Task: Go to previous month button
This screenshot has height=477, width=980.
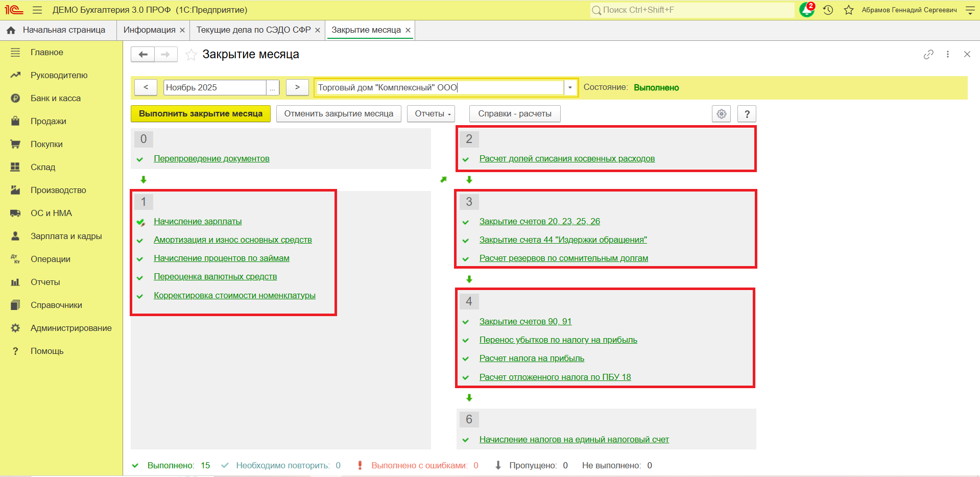Action: pos(146,87)
